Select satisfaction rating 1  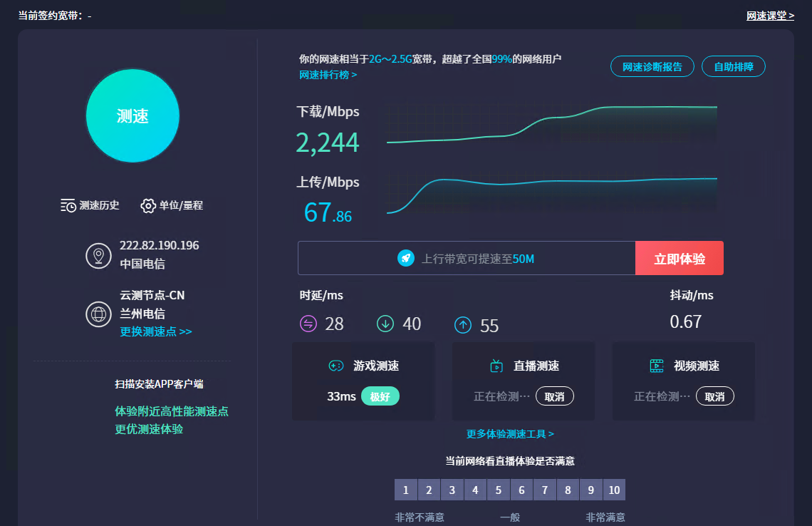405,490
